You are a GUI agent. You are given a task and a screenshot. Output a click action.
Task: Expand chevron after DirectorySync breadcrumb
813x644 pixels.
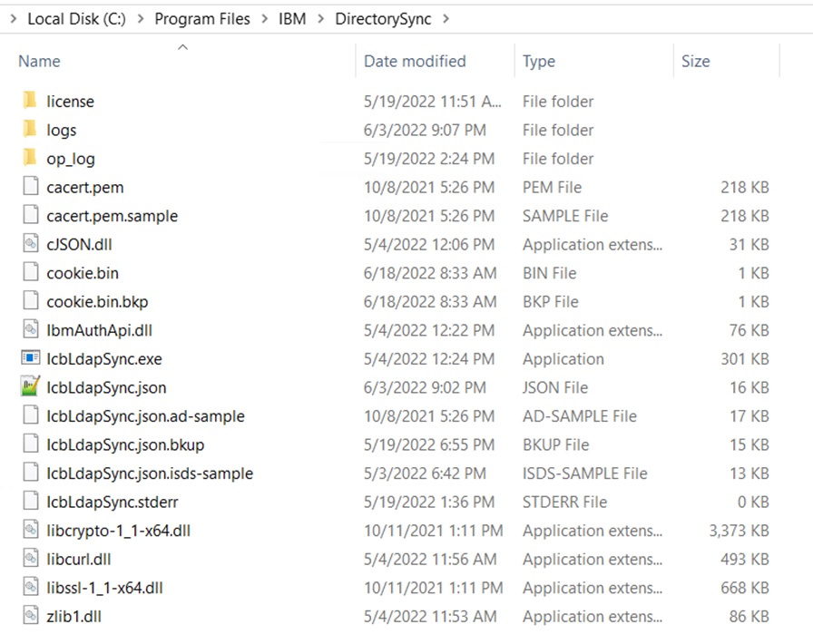point(446,19)
